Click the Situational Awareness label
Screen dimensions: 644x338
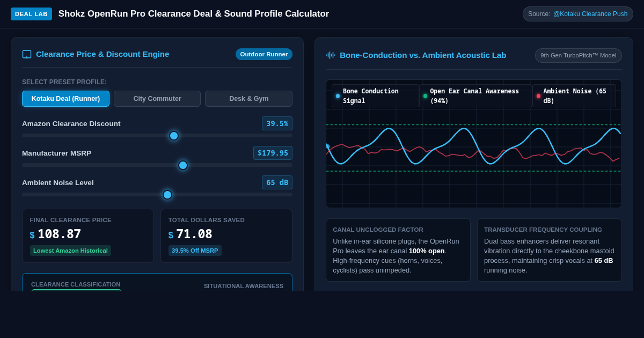coord(244,286)
